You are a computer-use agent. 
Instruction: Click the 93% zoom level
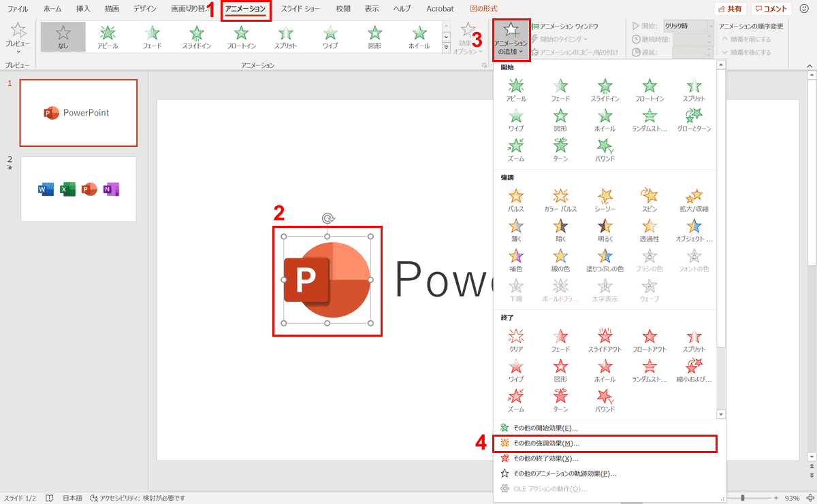tap(792, 498)
